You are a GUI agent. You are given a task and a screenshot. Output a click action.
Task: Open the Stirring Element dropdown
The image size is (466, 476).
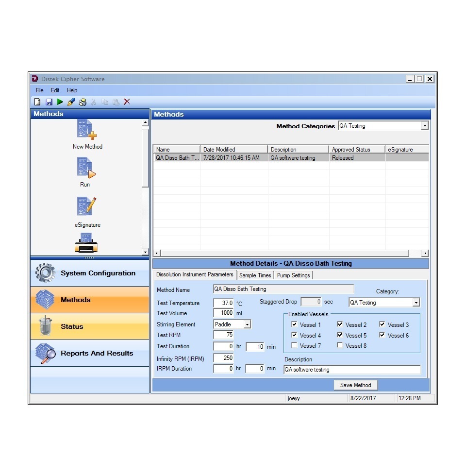pyautogui.click(x=247, y=324)
